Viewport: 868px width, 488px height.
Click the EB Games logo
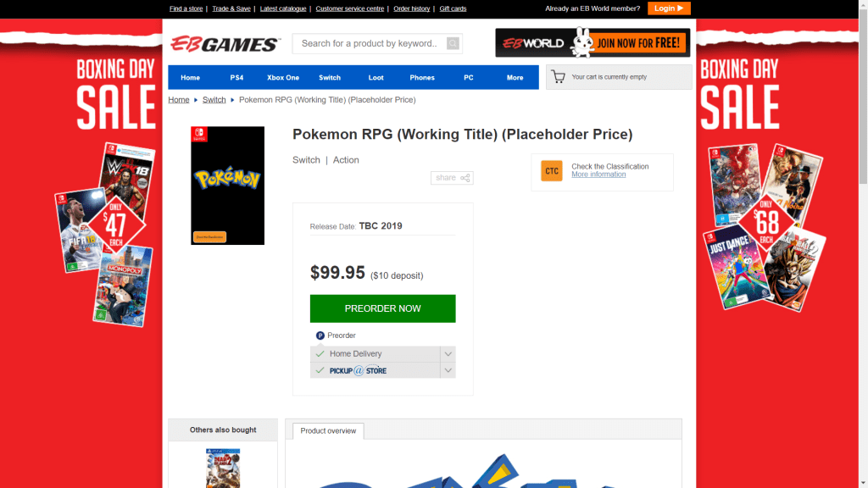coord(225,44)
